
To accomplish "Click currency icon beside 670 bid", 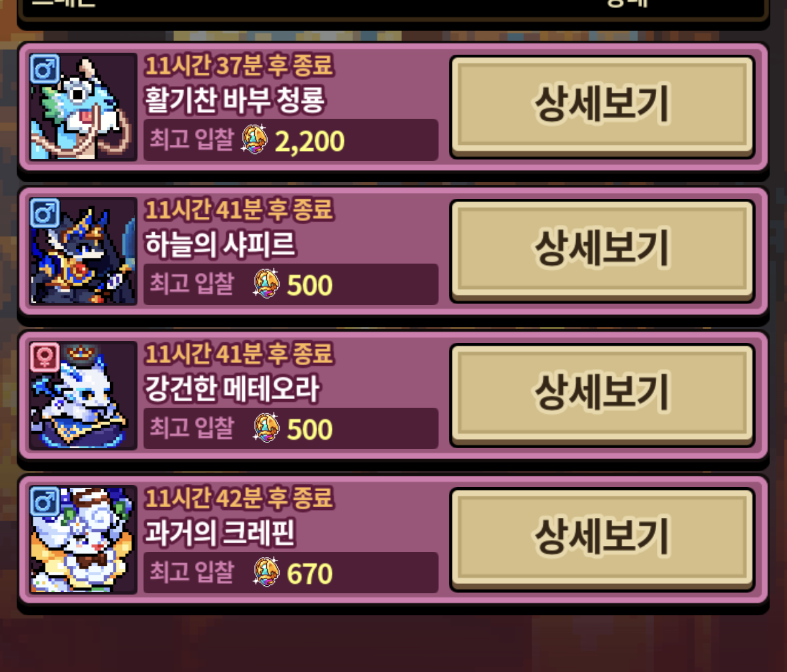I will (266, 572).
